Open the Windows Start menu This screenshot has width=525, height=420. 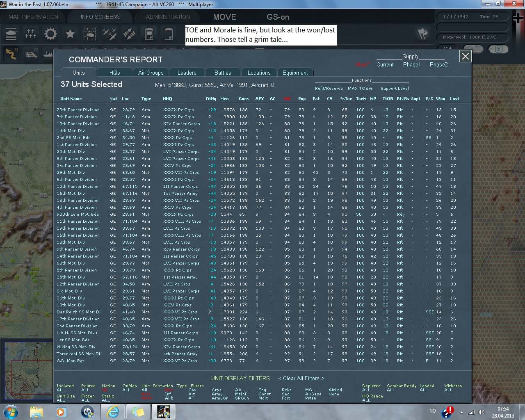coord(11,411)
